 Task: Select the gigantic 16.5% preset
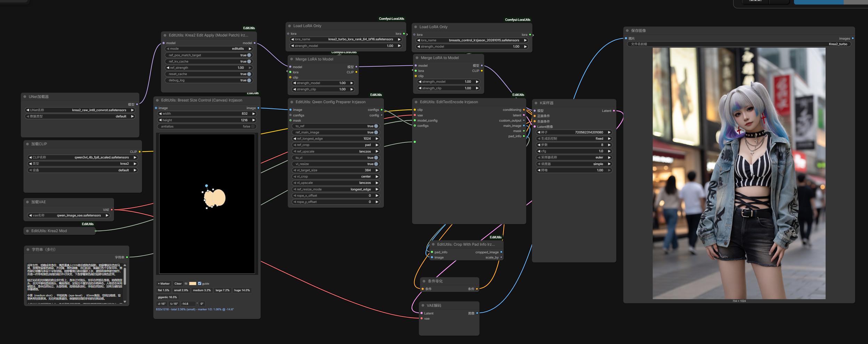click(167, 297)
